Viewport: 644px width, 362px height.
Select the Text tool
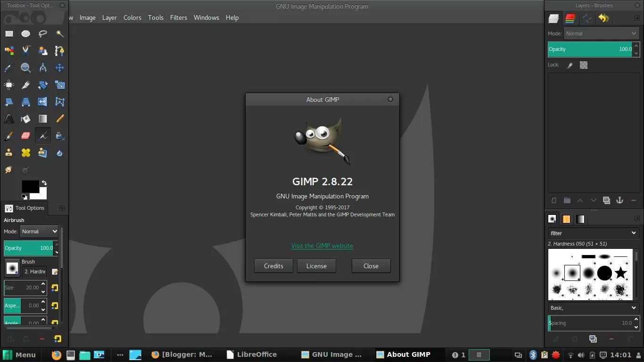[x=9, y=119]
